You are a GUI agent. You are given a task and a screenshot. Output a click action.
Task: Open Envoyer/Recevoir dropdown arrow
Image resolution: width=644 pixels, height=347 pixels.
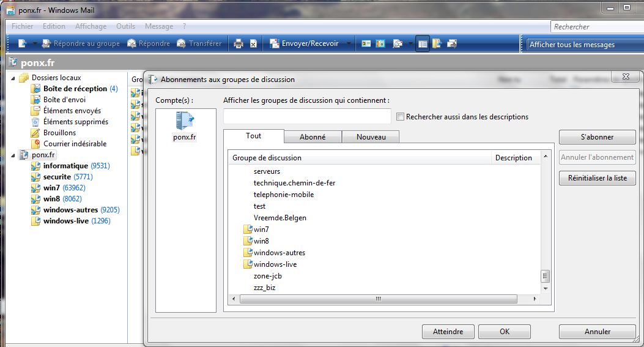point(349,43)
